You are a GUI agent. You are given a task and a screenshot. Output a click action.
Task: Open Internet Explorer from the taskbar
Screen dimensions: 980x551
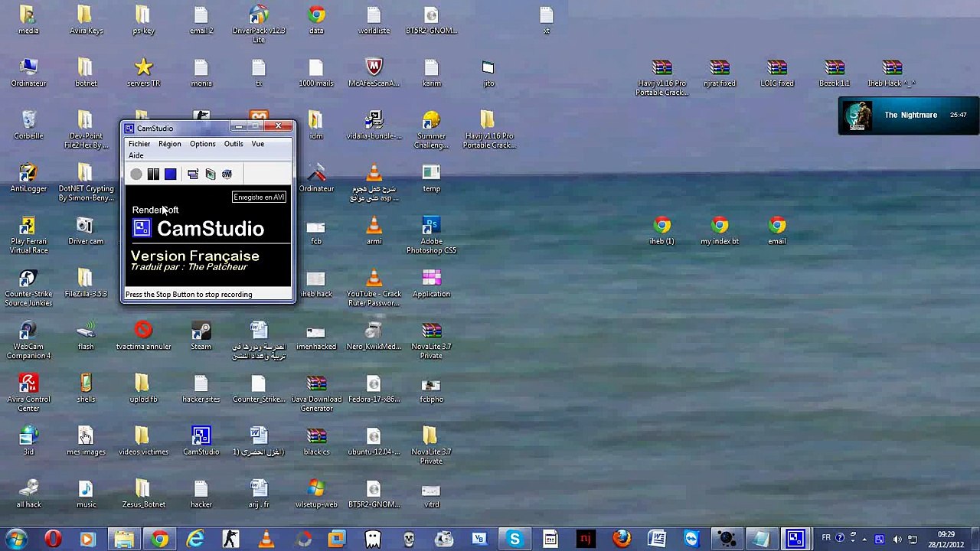pyautogui.click(x=195, y=539)
